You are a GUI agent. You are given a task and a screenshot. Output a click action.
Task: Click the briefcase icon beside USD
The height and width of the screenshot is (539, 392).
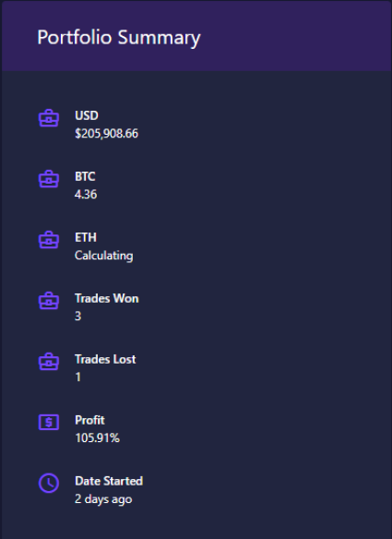[x=49, y=118]
